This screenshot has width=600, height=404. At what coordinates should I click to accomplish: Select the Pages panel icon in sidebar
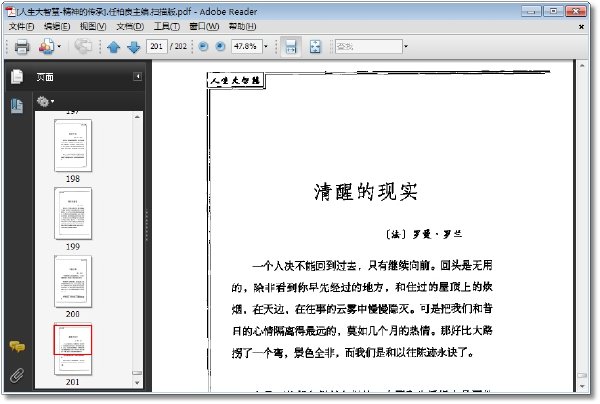click(17, 77)
